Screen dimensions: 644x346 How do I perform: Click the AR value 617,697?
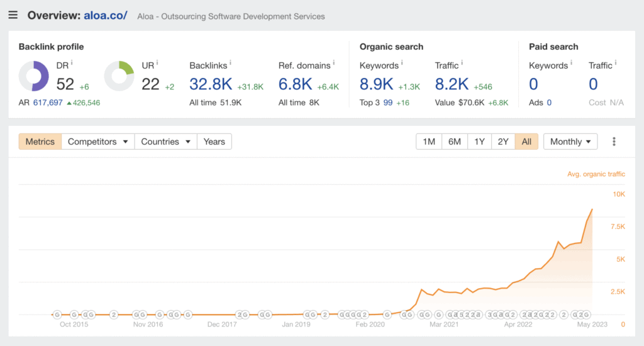[x=48, y=103]
